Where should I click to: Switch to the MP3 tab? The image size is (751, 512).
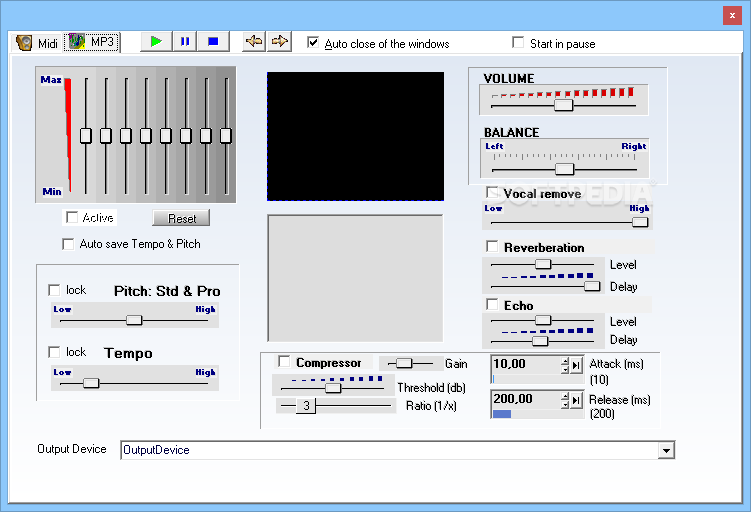[91, 42]
